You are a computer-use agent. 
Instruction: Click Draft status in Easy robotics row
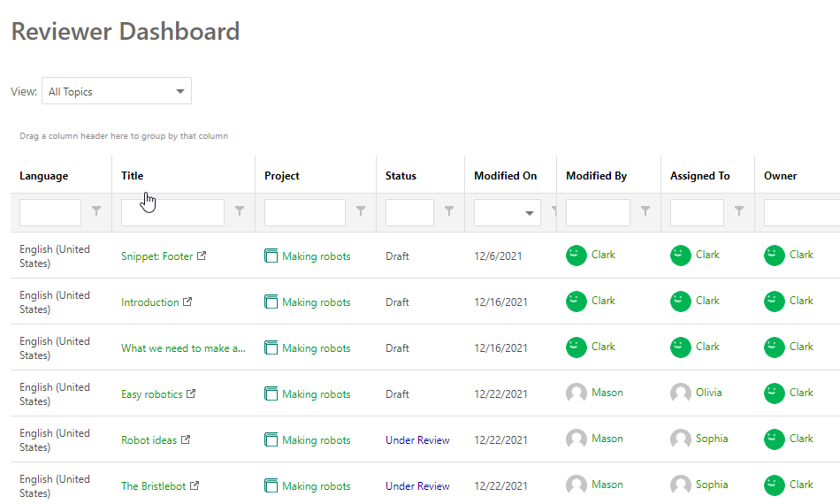(x=397, y=394)
